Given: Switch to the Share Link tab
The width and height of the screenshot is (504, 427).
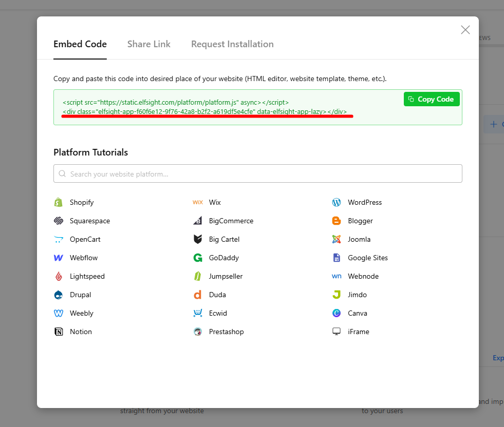Looking at the screenshot, I should (149, 44).
